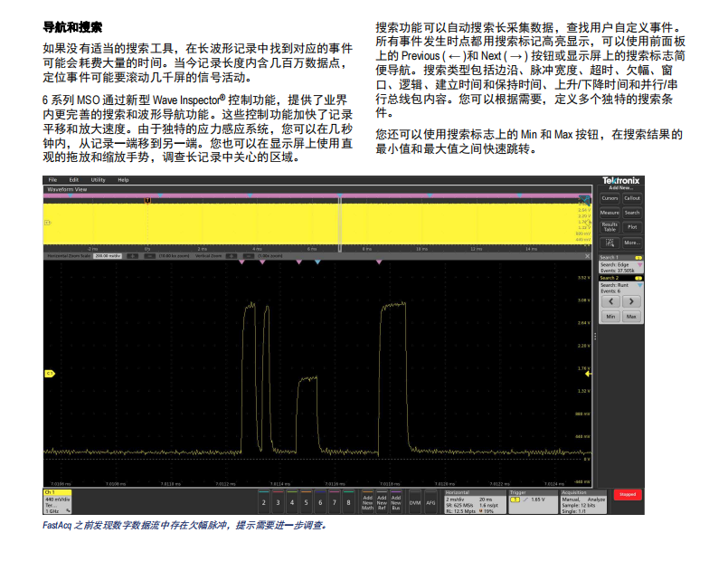
Task: Go to previous search event arrow
Action: coord(610,301)
